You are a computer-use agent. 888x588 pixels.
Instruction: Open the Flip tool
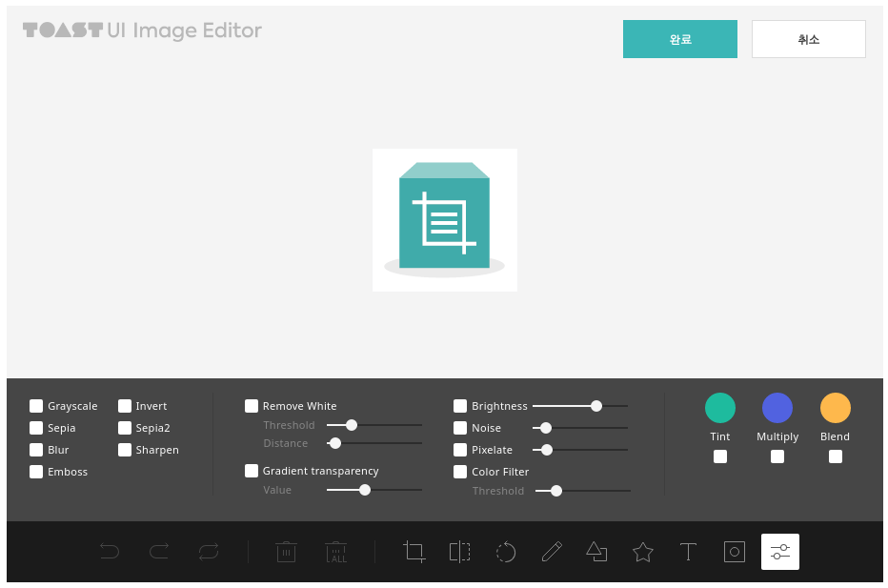tap(459, 552)
